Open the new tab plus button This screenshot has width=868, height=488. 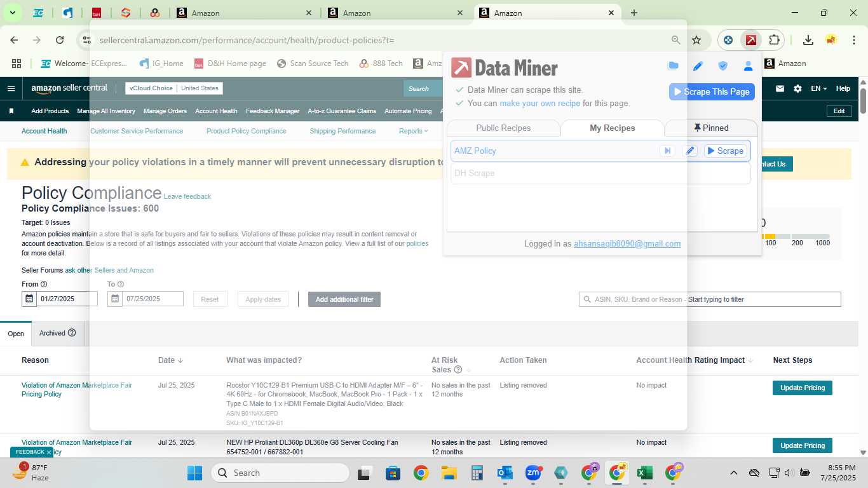(x=634, y=13)
